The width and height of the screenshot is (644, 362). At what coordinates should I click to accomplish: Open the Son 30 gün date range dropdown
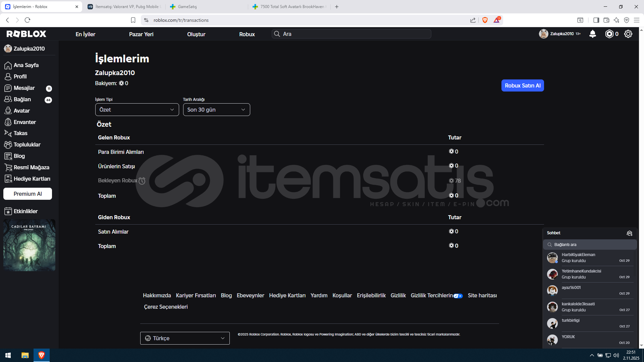pyautogui.click(x=216, y=110)
